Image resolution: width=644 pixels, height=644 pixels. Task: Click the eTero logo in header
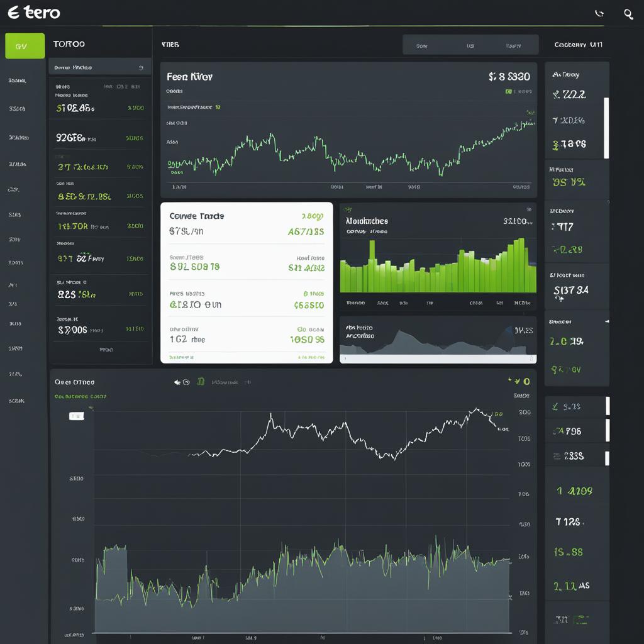click(34, 13)
